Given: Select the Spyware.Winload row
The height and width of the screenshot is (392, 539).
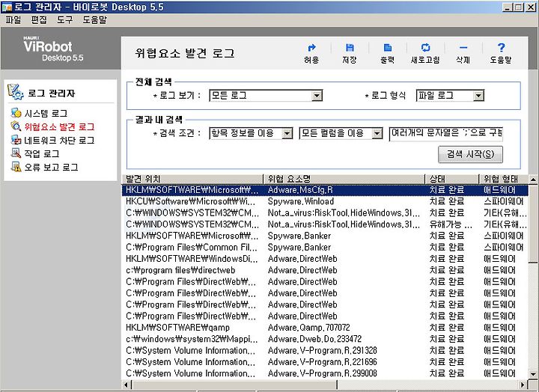Looking at the screenshot, I should pos(325,201).
